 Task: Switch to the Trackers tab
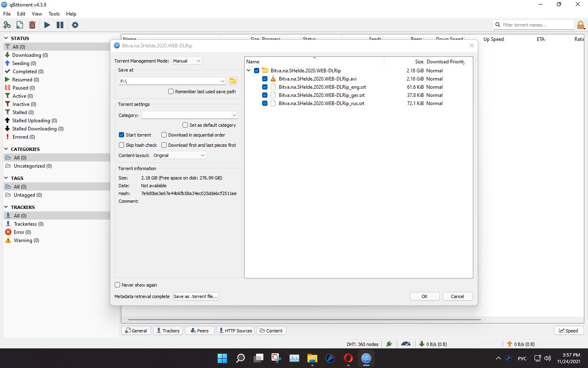168,330
